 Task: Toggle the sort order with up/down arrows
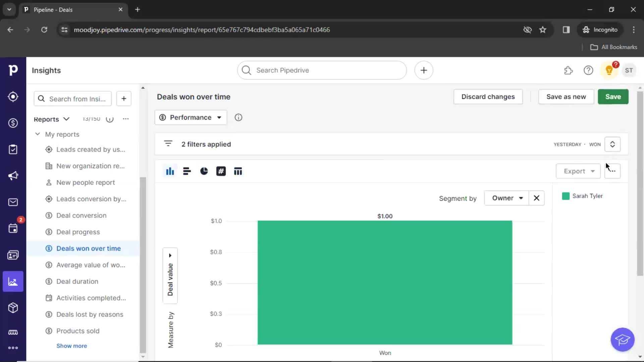tap(612, 144)
